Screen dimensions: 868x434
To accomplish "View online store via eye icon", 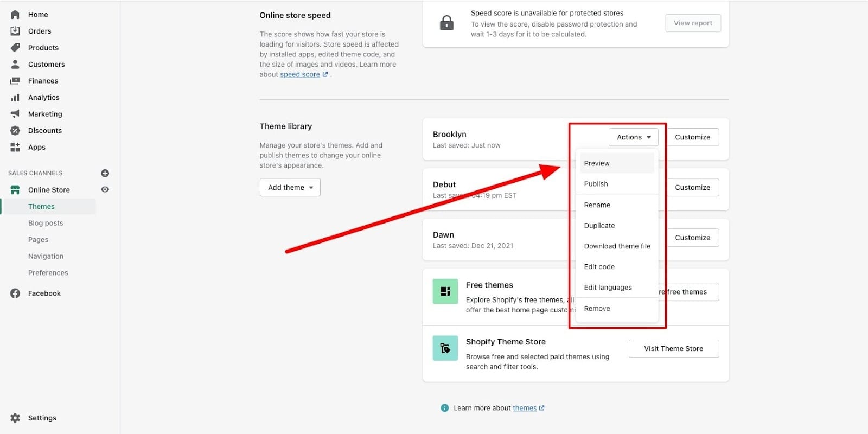I will tap(105, 189).
